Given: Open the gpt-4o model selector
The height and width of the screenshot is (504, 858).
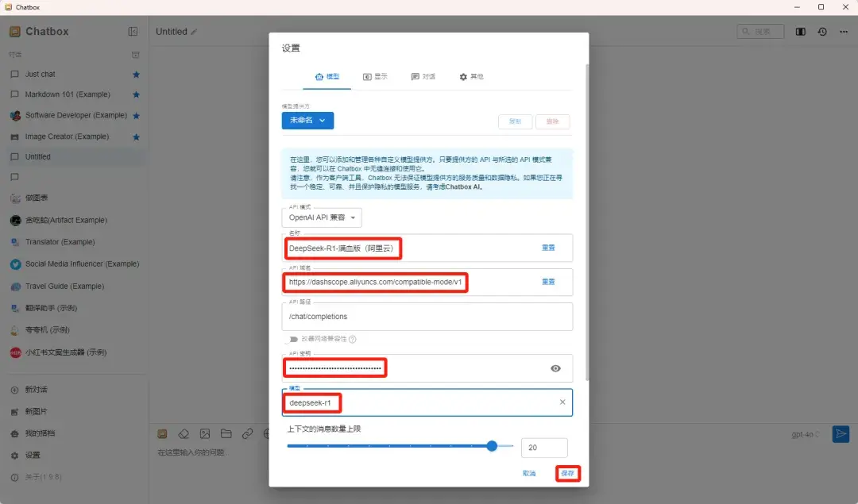Looking at the screenshot, I should (806, 435).
